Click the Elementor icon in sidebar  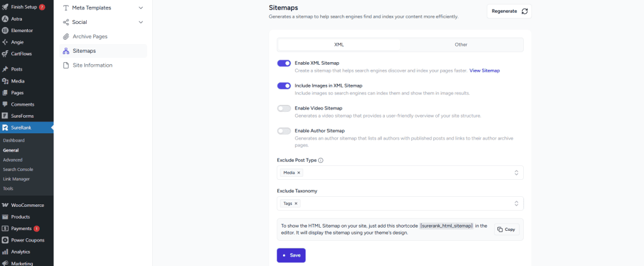coord(5,30)
